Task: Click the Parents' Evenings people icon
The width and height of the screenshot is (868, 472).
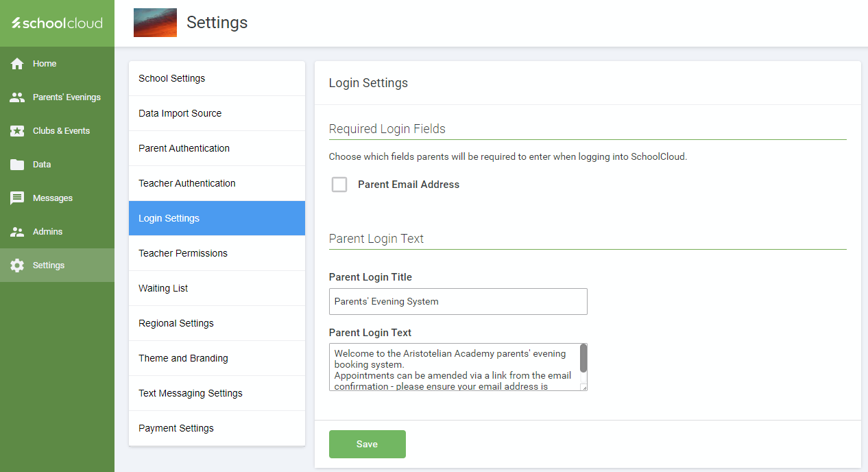Action: 17,97
